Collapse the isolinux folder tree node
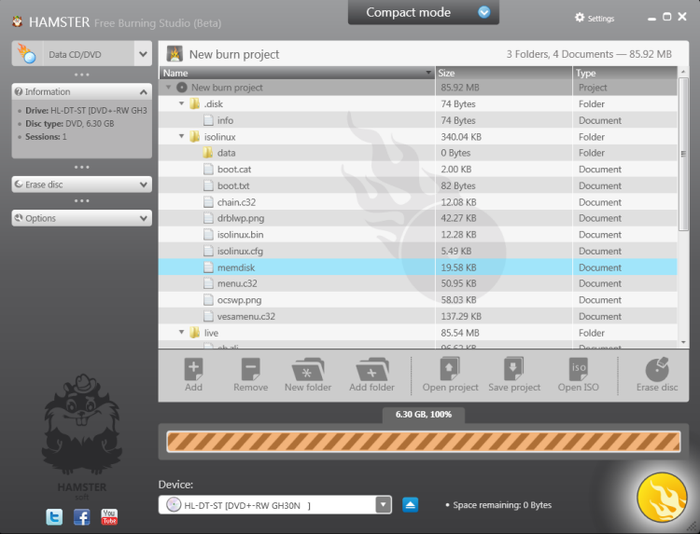This screenshot has width=700, height=534. [181, 136]
